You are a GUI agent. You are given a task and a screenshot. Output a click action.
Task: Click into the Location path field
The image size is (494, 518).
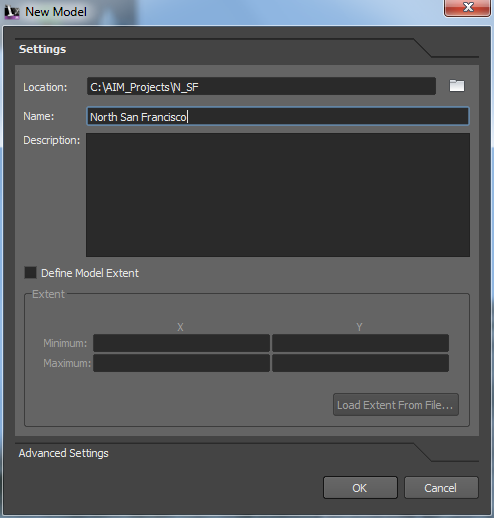tap(261, 86)
